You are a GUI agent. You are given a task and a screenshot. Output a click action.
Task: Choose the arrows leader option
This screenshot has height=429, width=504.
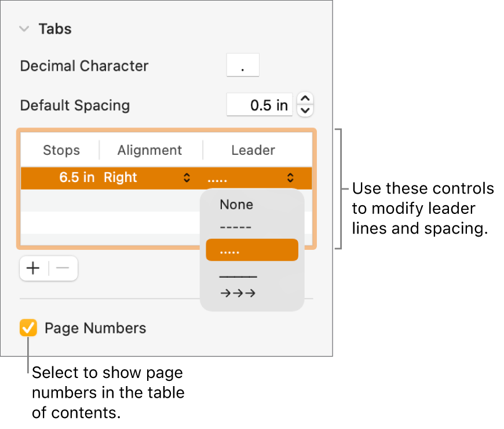(x=238, y=293)
